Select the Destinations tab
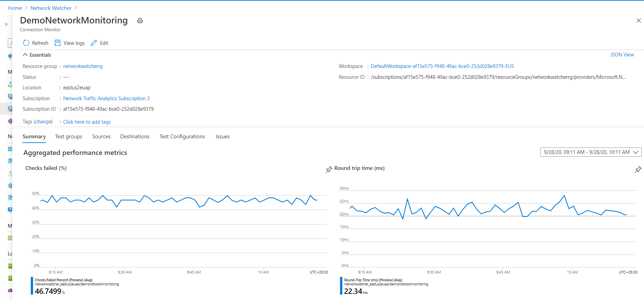644x300 pixels. (135, 137)
